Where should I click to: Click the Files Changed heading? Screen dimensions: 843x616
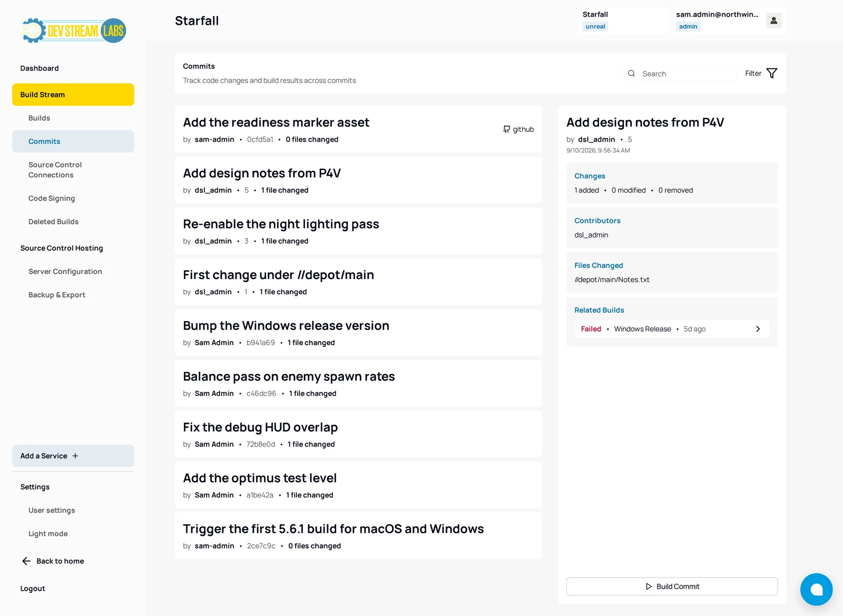point(599,265)
